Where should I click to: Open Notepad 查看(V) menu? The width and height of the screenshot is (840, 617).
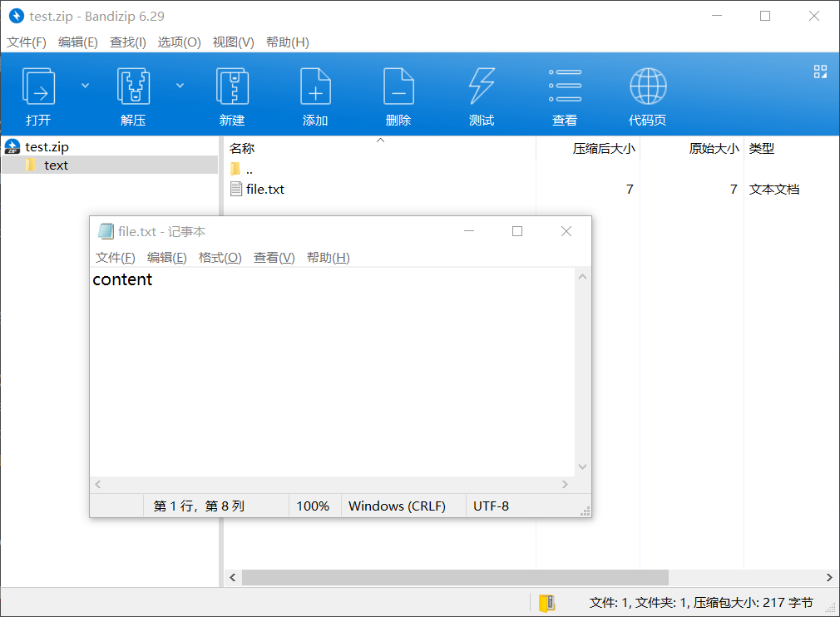point(274,258)
